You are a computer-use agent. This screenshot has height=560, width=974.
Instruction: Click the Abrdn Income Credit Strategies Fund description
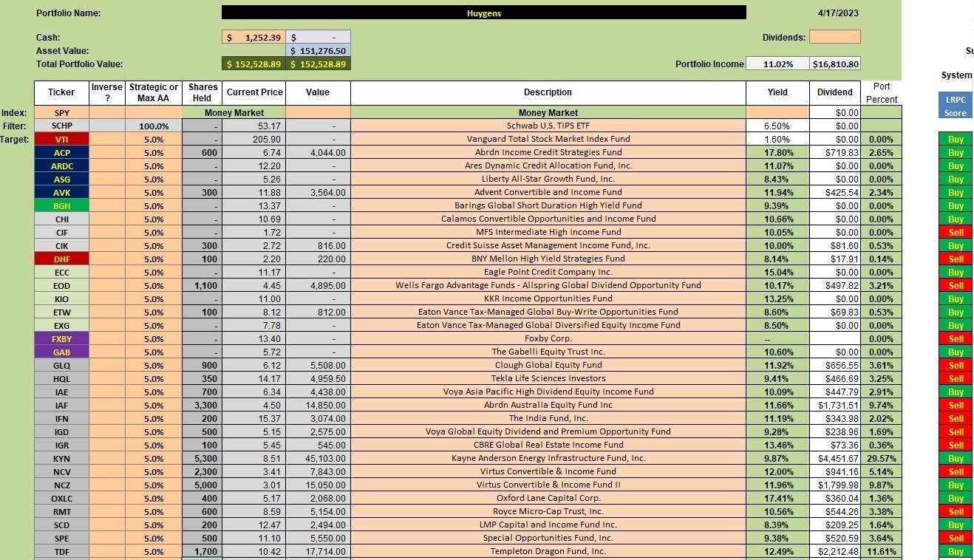(548, 153)
